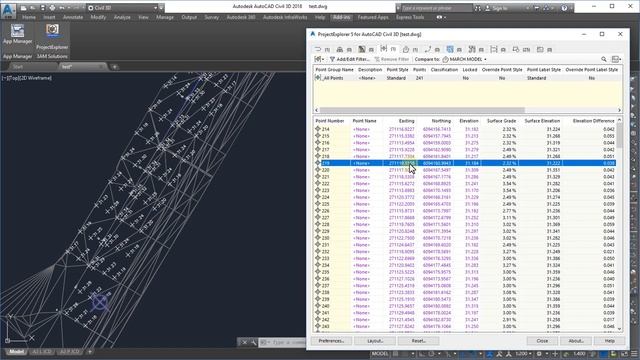
Task: Click the command line customize wrench icon
Action: 253,342
